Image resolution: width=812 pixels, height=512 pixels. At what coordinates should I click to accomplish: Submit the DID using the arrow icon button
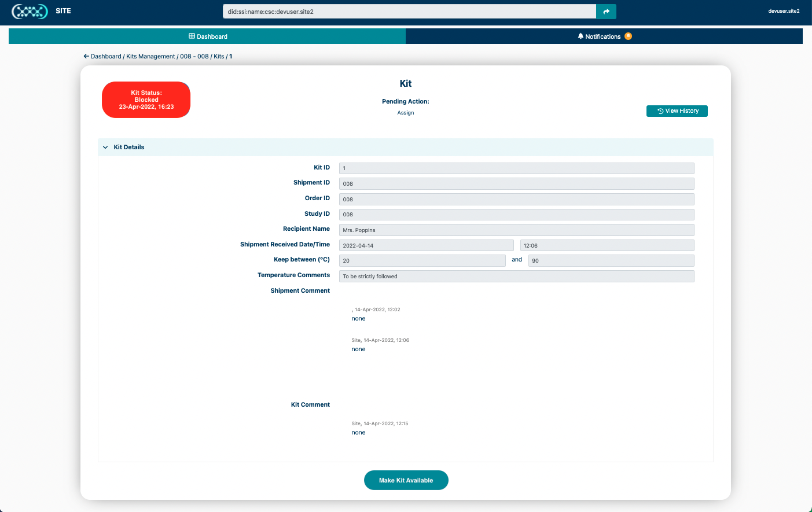(x=605, y=11)
